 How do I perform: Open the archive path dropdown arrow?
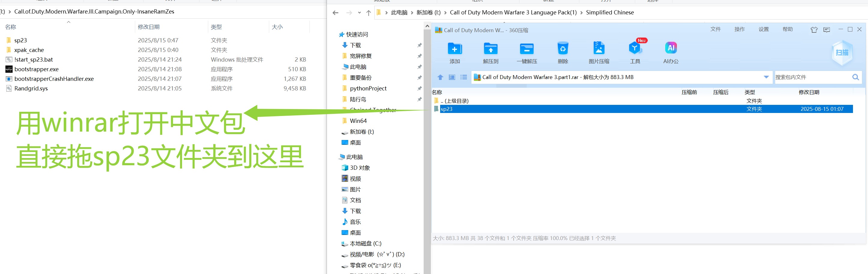[x=766, y=77]
